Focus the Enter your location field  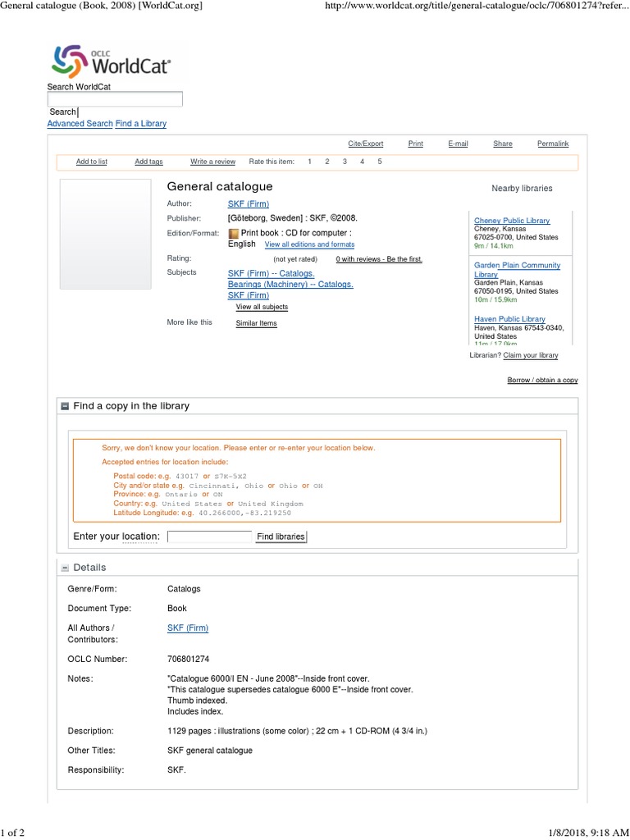(209, 536)
